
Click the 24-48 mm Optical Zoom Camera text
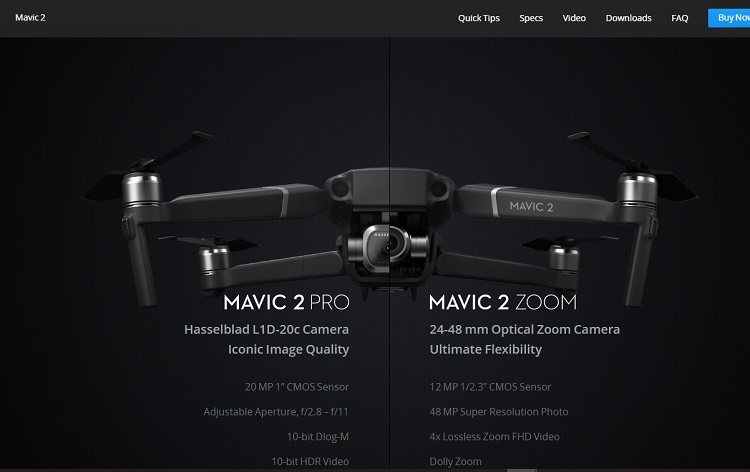[525, 329]
